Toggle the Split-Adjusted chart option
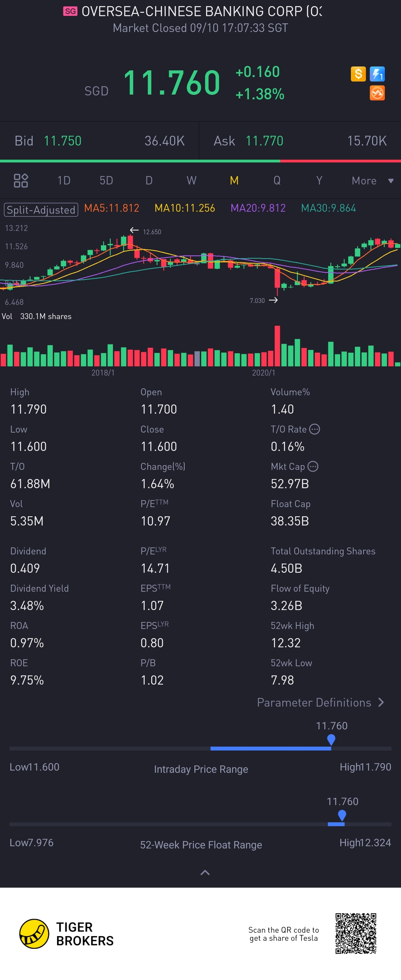This screenshot has height=980, width=401. pyautogui.click(x=41, y=210)
